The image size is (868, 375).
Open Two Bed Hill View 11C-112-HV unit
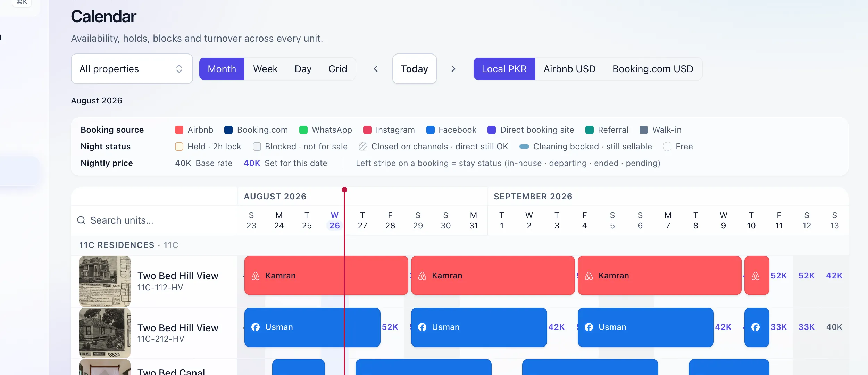click(x=178, y=281)
